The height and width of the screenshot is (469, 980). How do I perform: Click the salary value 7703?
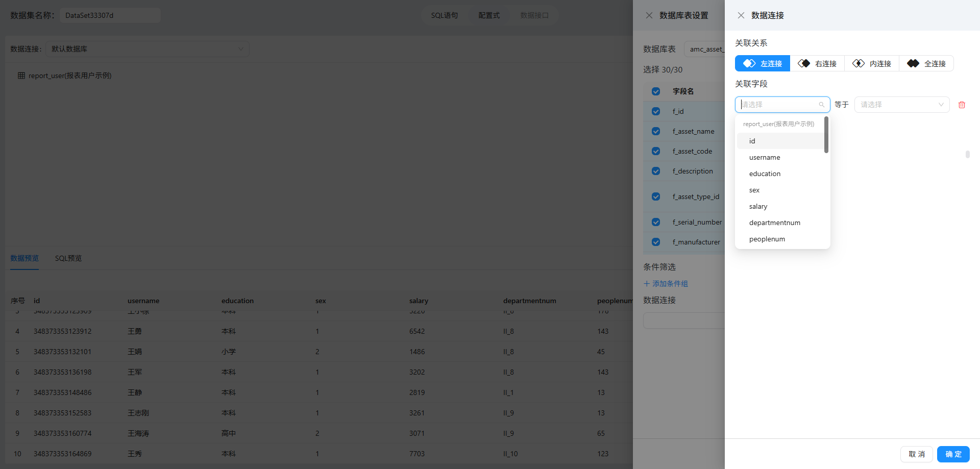tap(417, 454)
